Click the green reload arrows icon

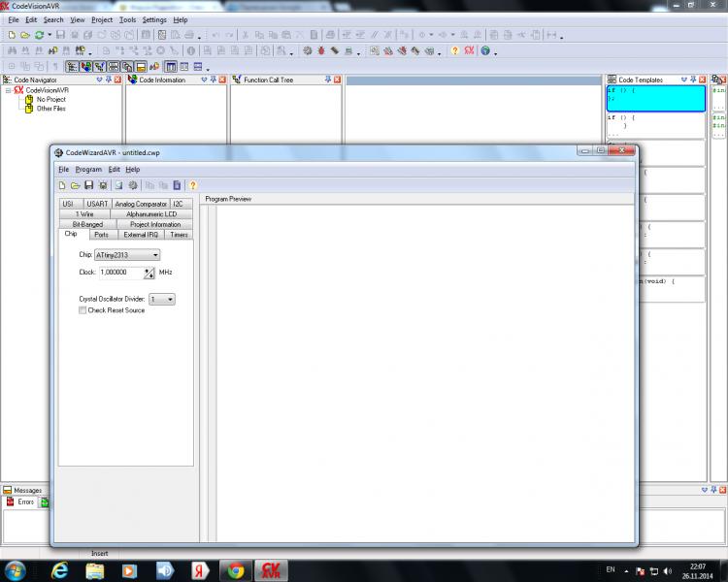[x=39, y=35]
